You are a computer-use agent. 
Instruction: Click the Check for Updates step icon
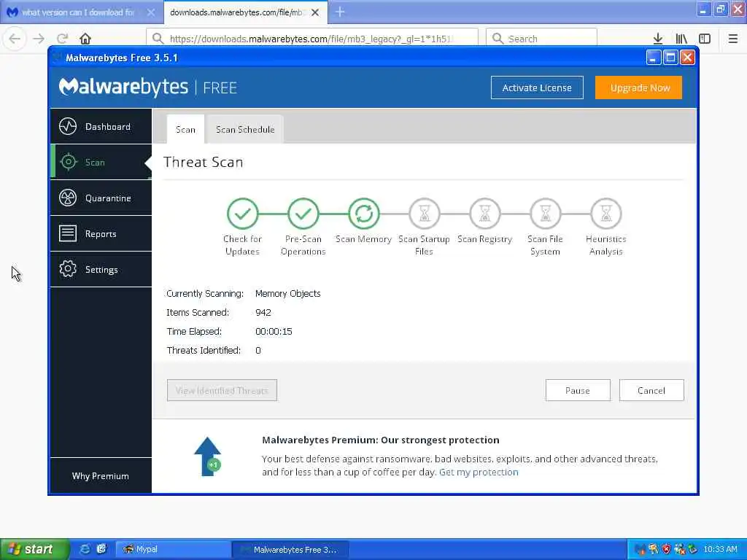pos(242,214)
